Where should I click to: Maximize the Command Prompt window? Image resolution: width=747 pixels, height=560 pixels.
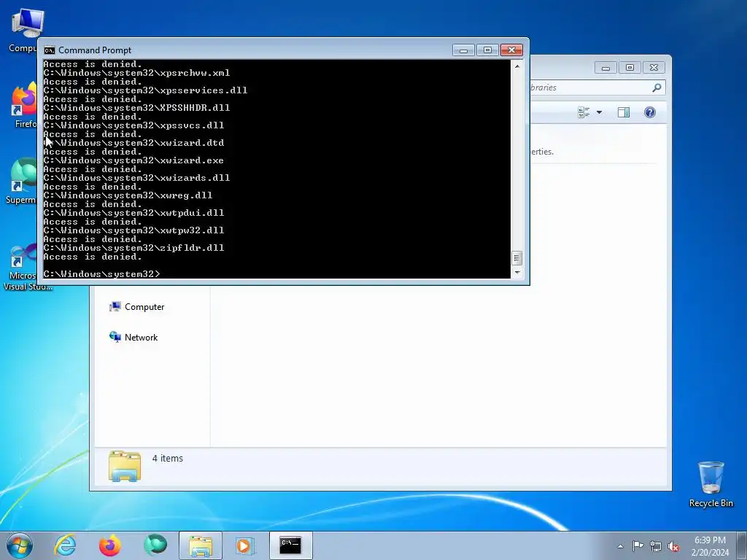[487, 50]
